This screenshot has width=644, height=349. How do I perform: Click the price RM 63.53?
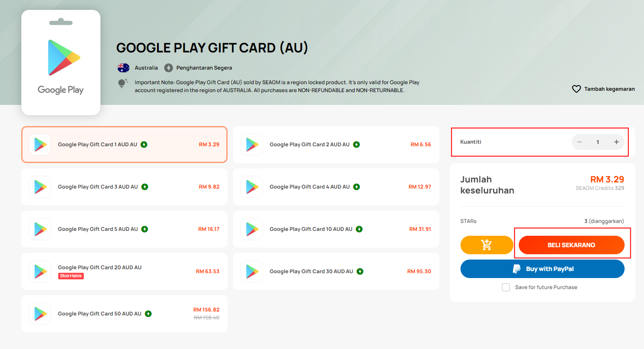click(208, 271)
